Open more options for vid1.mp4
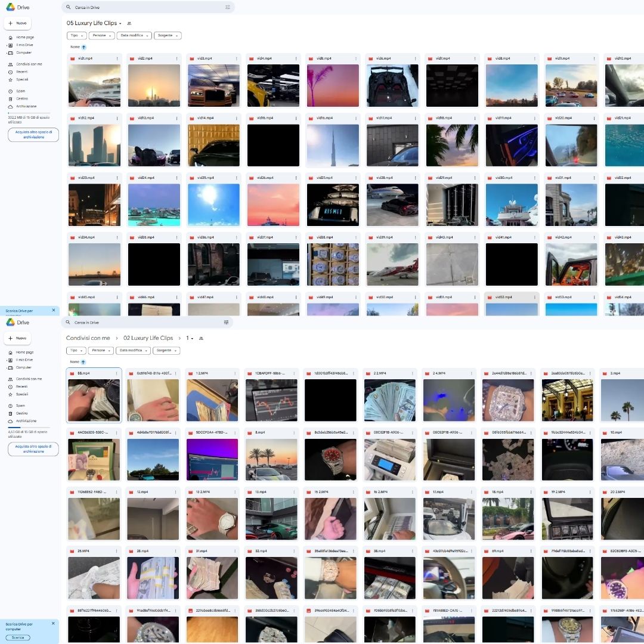The height and width of the screenshot is (644, 644). point(117,58)
